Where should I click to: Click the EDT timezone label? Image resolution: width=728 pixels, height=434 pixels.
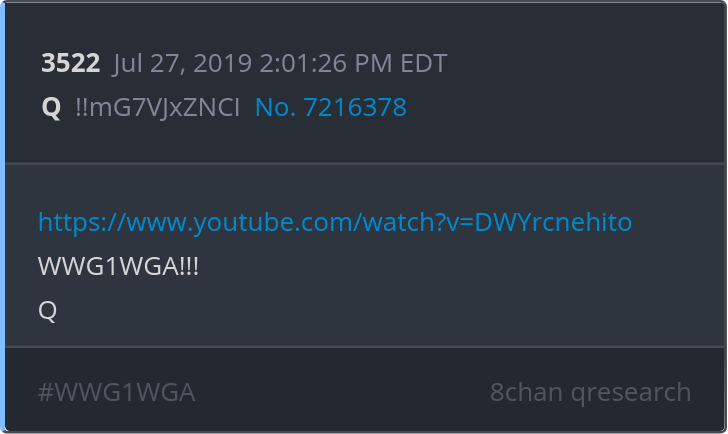(423, 63)
